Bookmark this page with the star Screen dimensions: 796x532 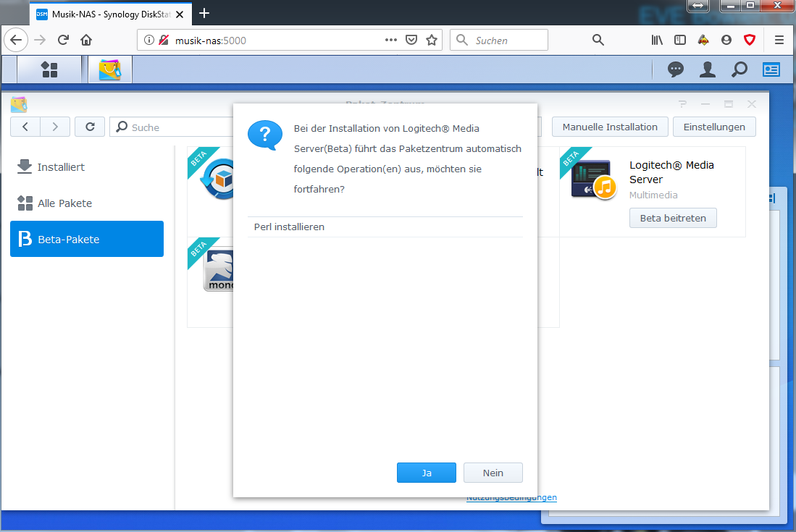[432, 40]
